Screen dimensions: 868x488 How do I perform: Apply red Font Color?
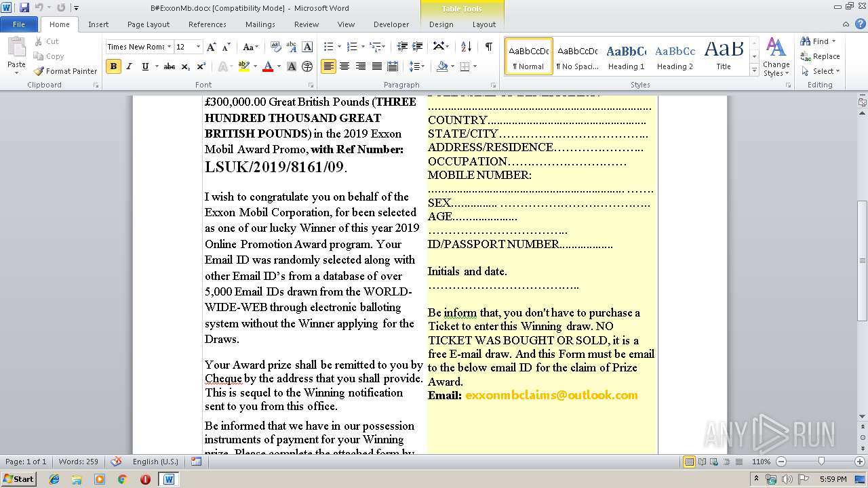[x=268, y=66]
